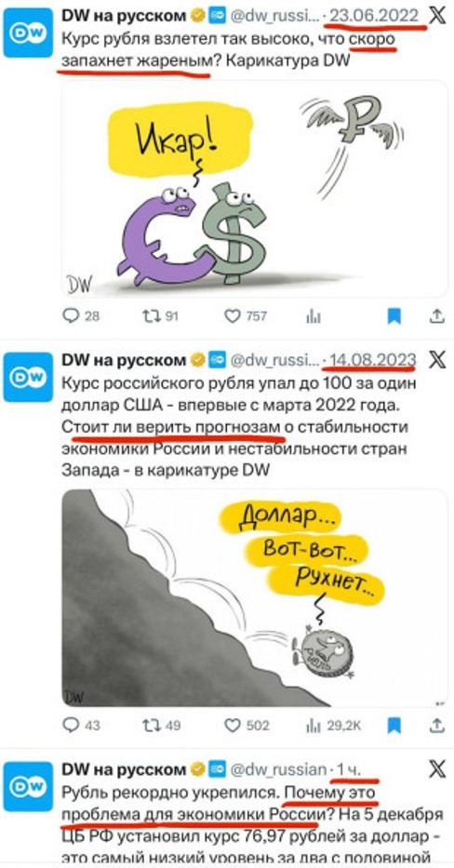Screen dimensions: 454x868
Task: View analytics icon of the first tweet
Action: point(314,316)
